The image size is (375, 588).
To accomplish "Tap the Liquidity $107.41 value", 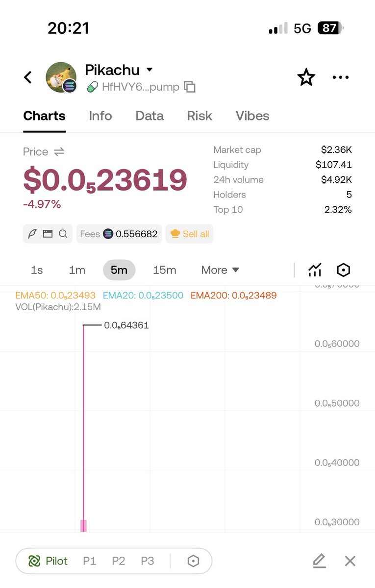I will coord(334,165).
